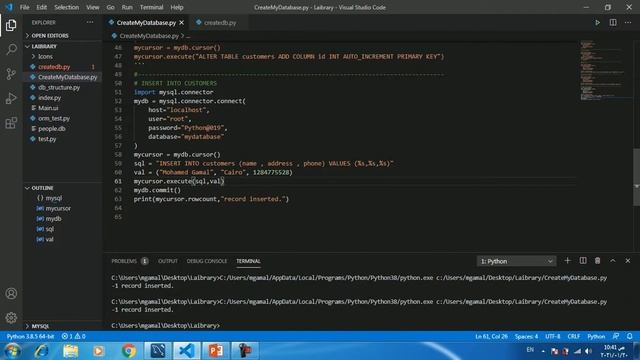Open media player from taskbar
The height and width of the screenshot is (360, 640).
(98, 351)
